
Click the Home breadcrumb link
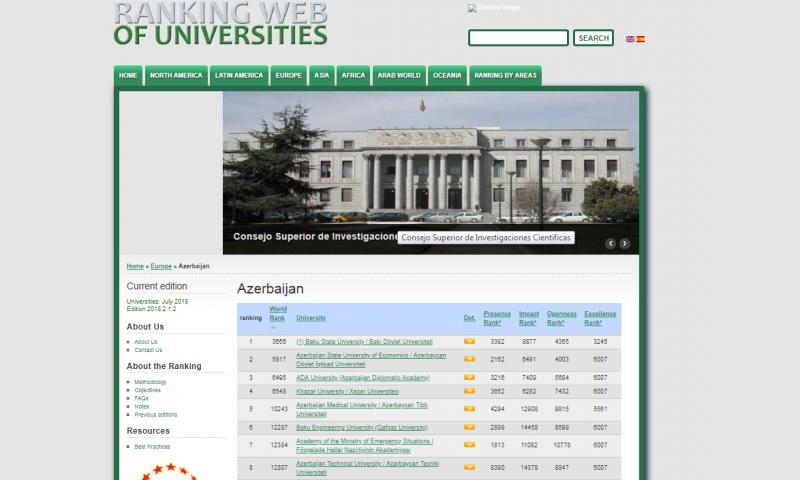135,266
